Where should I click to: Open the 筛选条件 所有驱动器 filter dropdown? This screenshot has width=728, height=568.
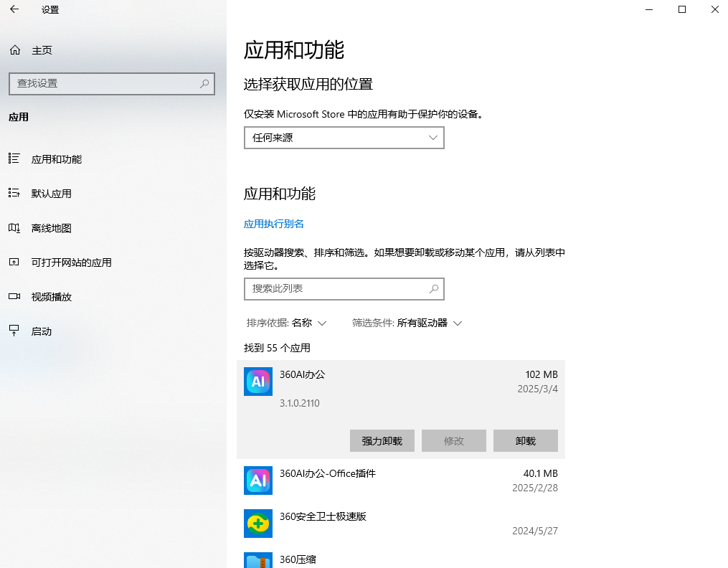coord(407,323)
